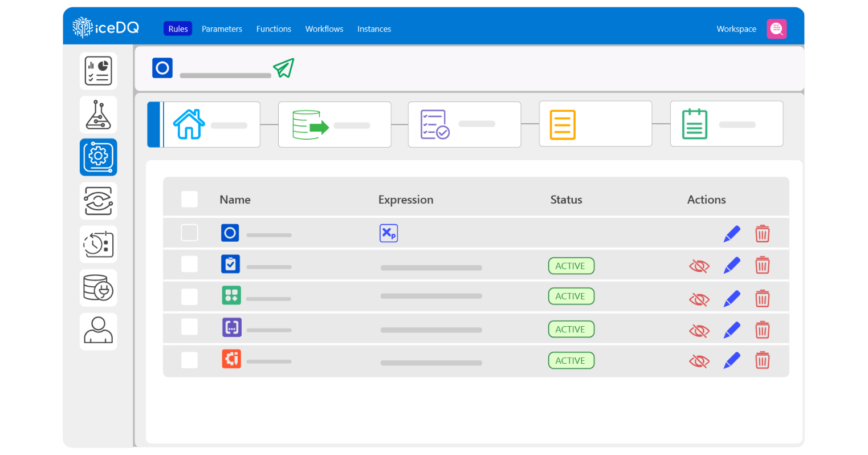Select the green notepad step card

click(x=727, y=124)
